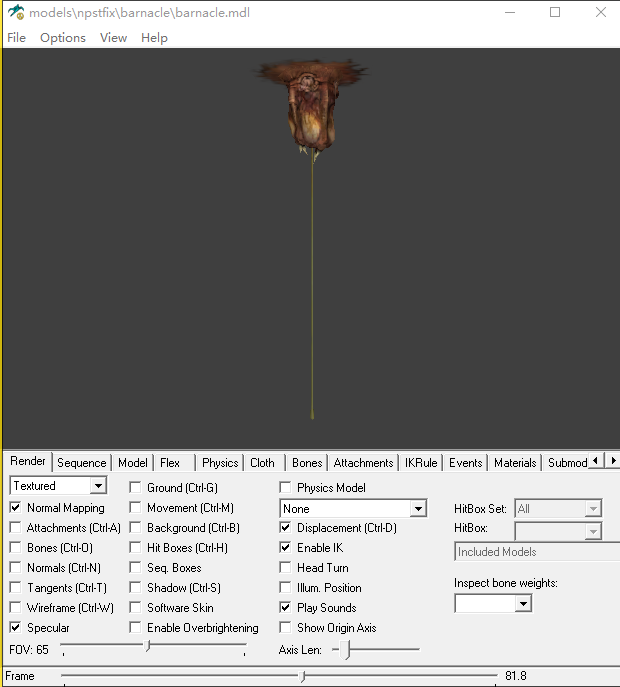This screenshot has height=687, width=620.
Task: Check the Physics Model option
Action: pos(285,487)
